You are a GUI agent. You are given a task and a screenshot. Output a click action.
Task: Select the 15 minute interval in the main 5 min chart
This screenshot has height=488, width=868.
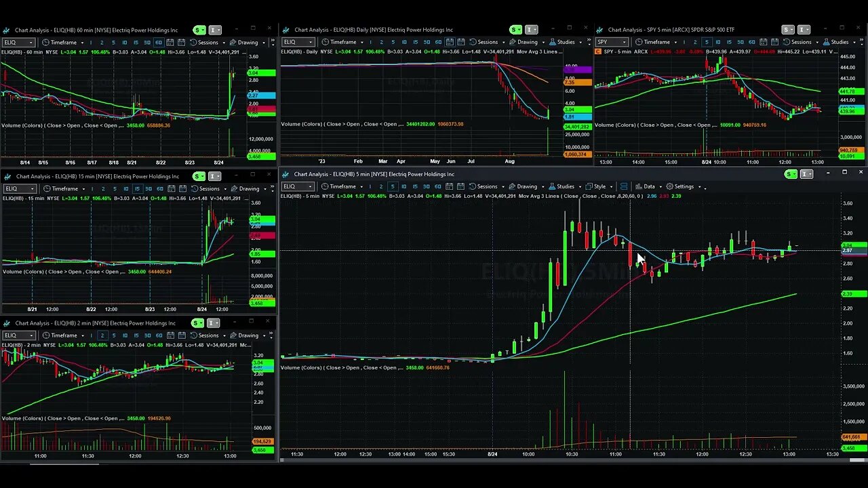pos(415,186)
